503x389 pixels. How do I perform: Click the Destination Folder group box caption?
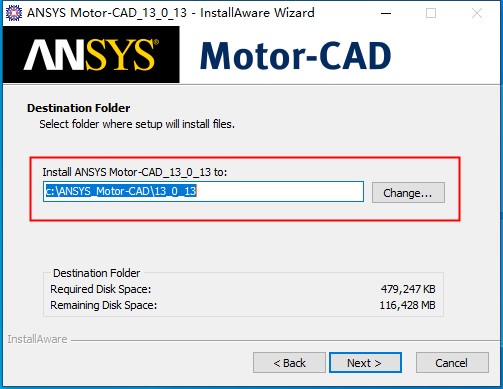97,273
